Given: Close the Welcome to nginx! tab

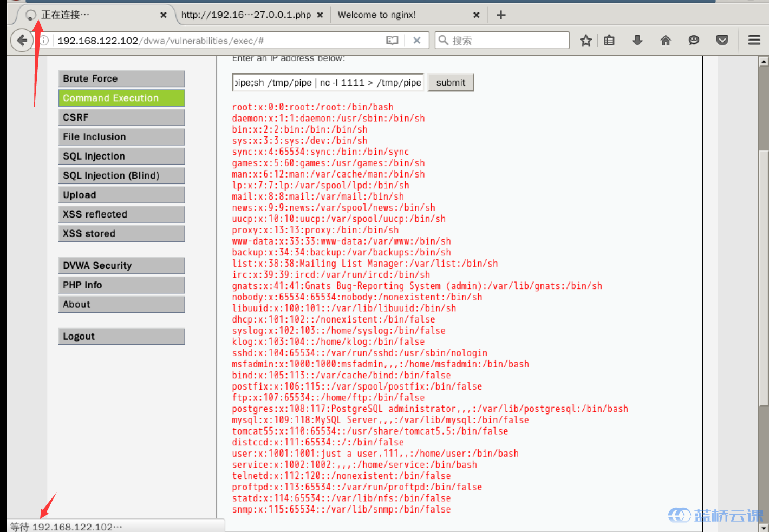Looking at the screenshot, I should coord(476,15).
